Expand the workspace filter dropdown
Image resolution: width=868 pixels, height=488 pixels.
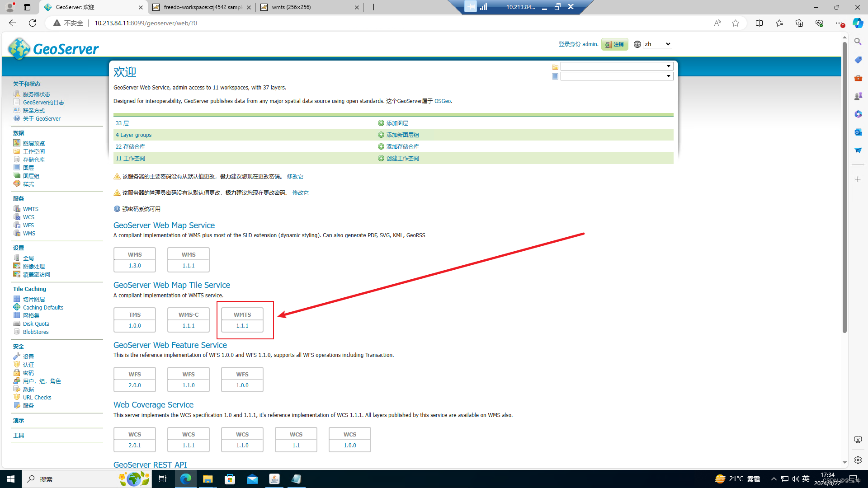[617, 66]
